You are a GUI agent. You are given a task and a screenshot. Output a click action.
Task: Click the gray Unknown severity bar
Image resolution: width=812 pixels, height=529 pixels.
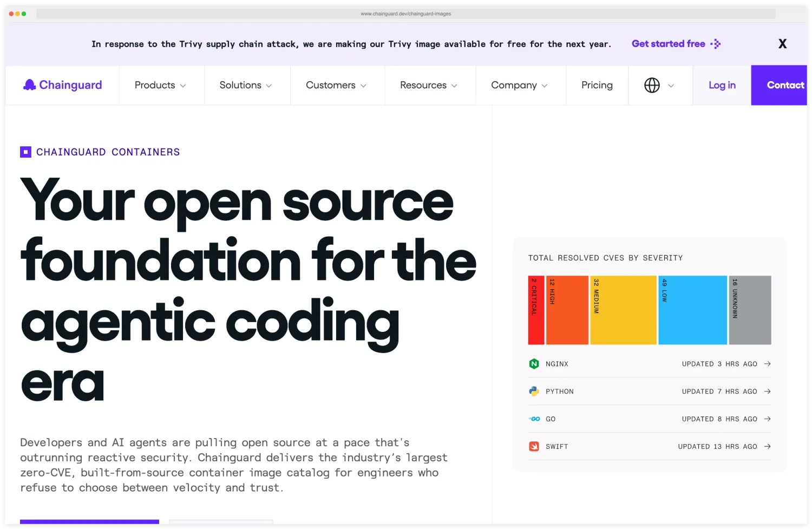[x=750, y=310]
